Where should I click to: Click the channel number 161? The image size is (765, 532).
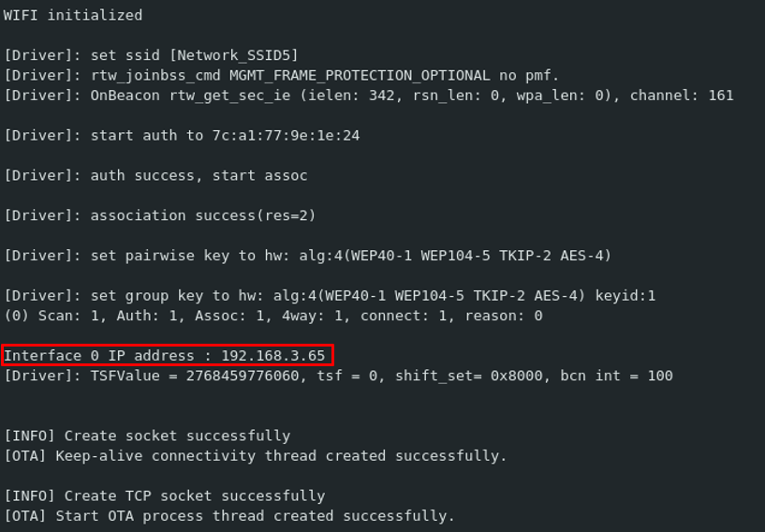pos(720,96)
